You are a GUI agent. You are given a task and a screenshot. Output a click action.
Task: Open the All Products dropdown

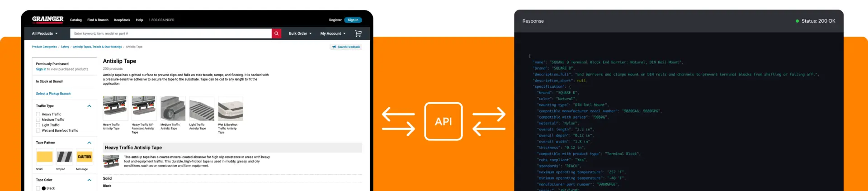point(45,33)
